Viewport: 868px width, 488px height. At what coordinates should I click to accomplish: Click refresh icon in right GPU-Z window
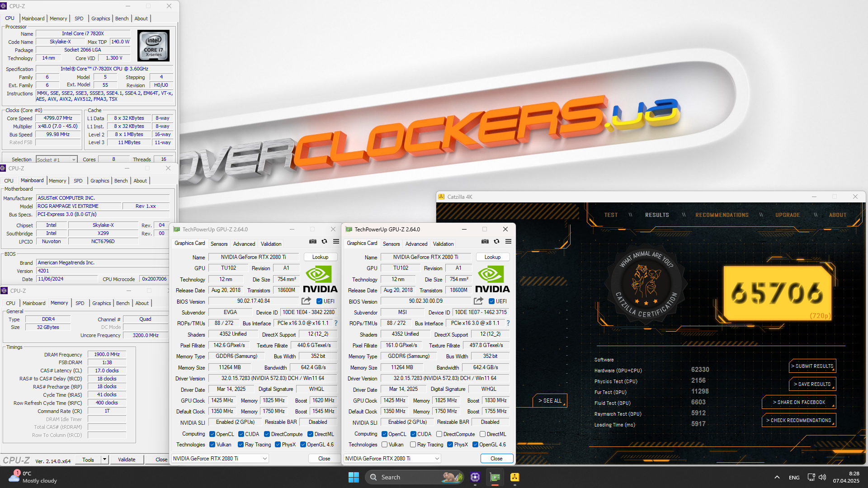pyautogui.click(x=496, y=242)
